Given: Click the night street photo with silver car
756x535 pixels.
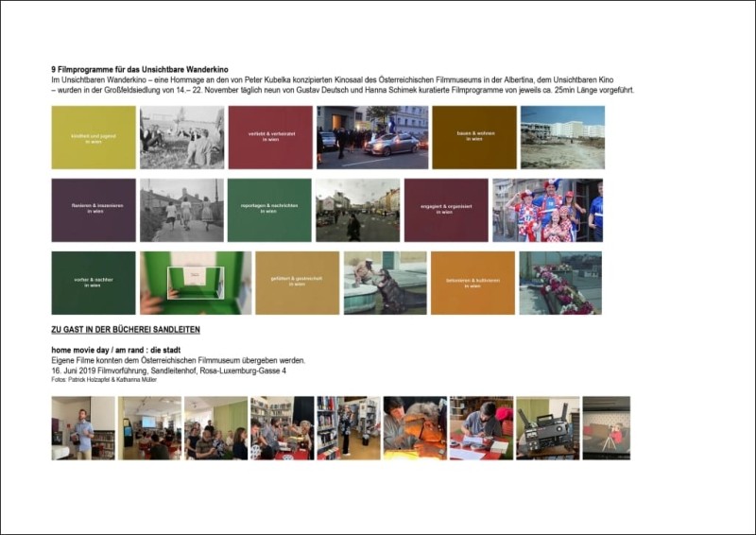Looking at the screenshot, I should click(372, 137).
